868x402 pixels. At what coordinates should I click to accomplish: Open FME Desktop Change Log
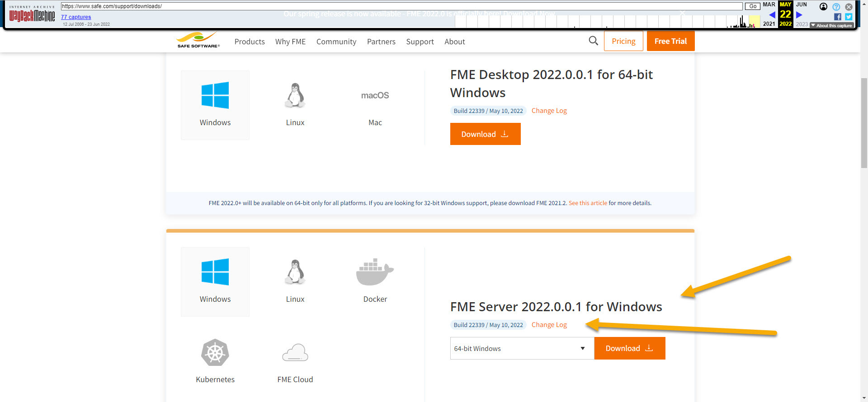pyautogui.click(x=549, y=111)
